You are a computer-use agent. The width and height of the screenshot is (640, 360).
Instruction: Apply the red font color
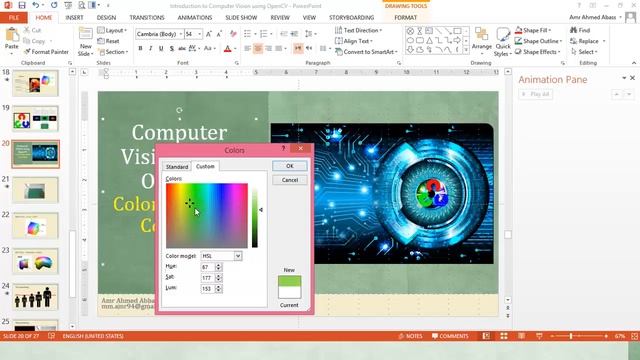(x=228, y=49)
